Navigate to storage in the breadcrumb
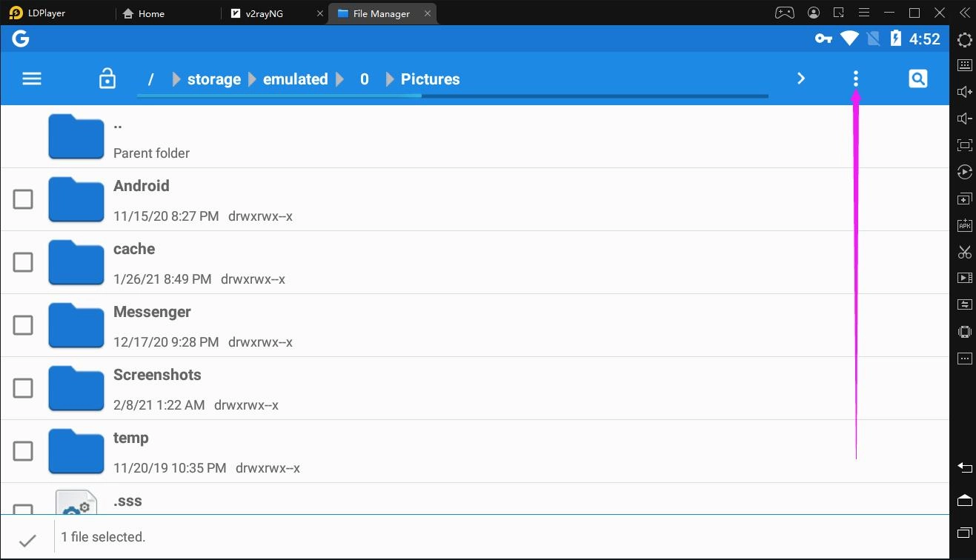The height and width of the screenshot is (560, 976). tap(213, 79)
